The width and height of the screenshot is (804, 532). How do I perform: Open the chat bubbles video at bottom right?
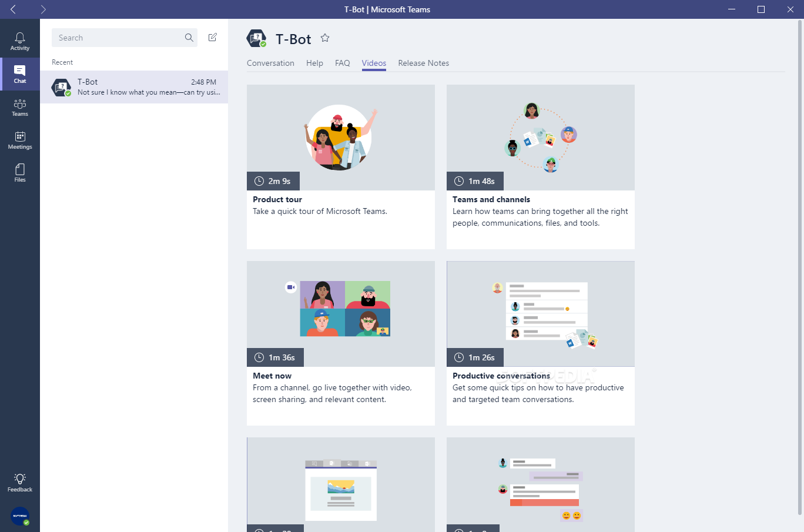pyautogui.click(x=541, y=484)
